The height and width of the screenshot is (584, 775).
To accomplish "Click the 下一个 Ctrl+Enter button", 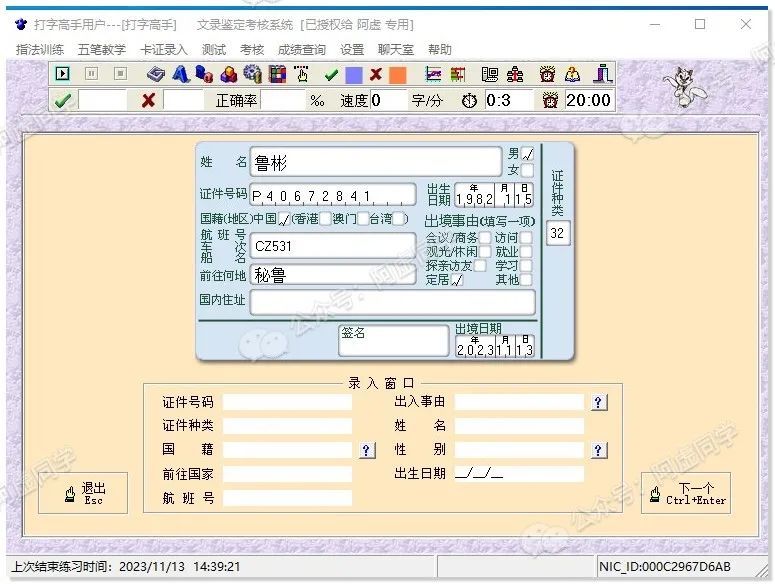I will 686,493.
